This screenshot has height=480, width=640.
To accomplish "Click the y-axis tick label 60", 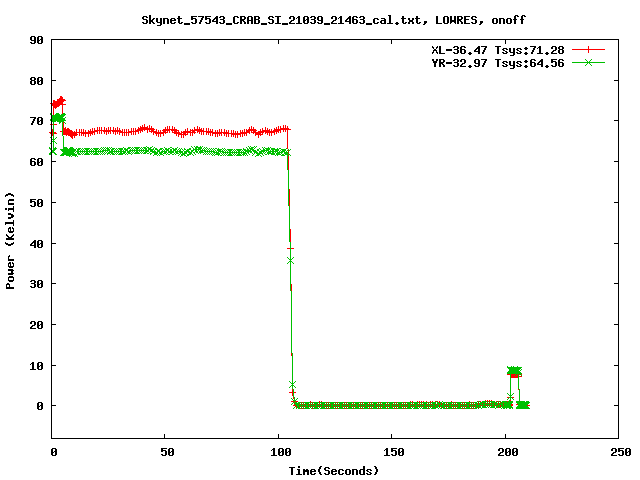I will (x=36, y=162).
